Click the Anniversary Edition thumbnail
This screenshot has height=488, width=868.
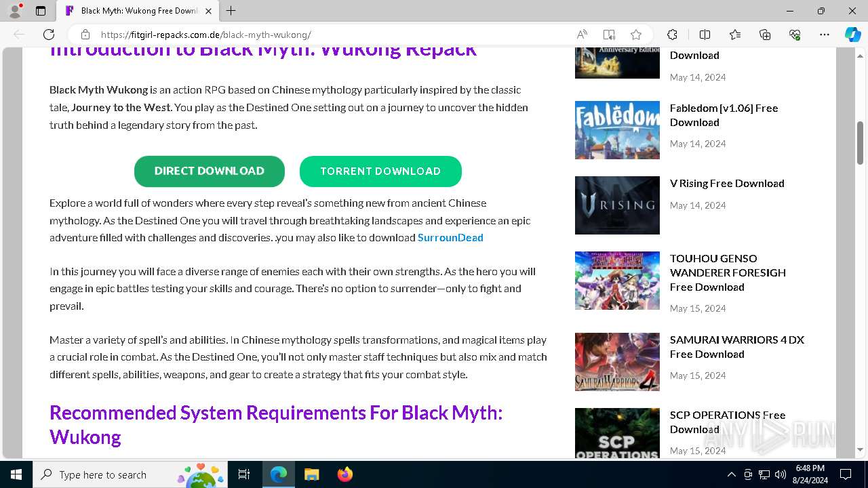617,63
